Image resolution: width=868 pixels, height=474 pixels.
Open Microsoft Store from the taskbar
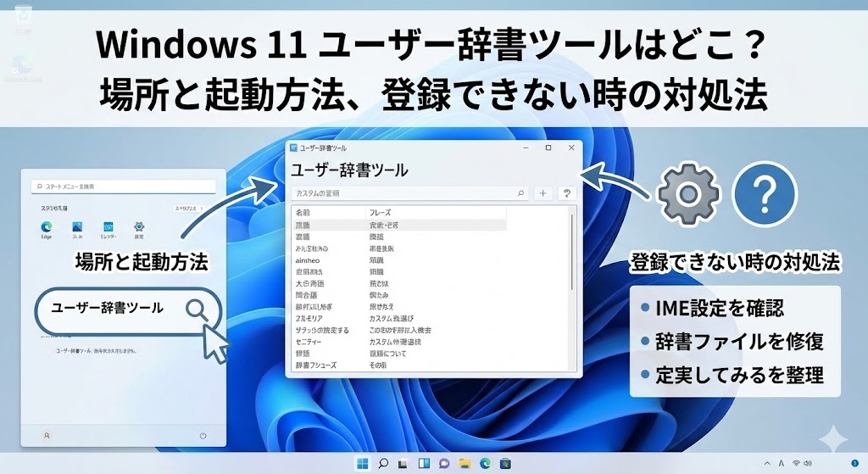pos(505,463)
